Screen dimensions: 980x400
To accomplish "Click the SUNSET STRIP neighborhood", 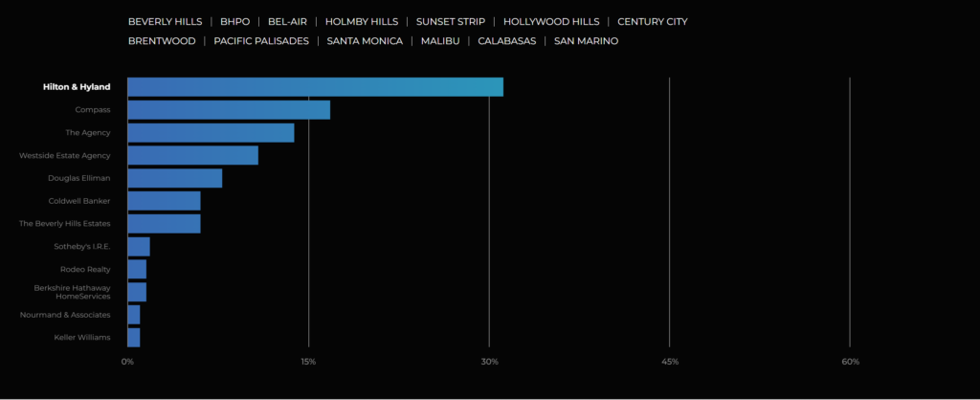I will 450,21.
